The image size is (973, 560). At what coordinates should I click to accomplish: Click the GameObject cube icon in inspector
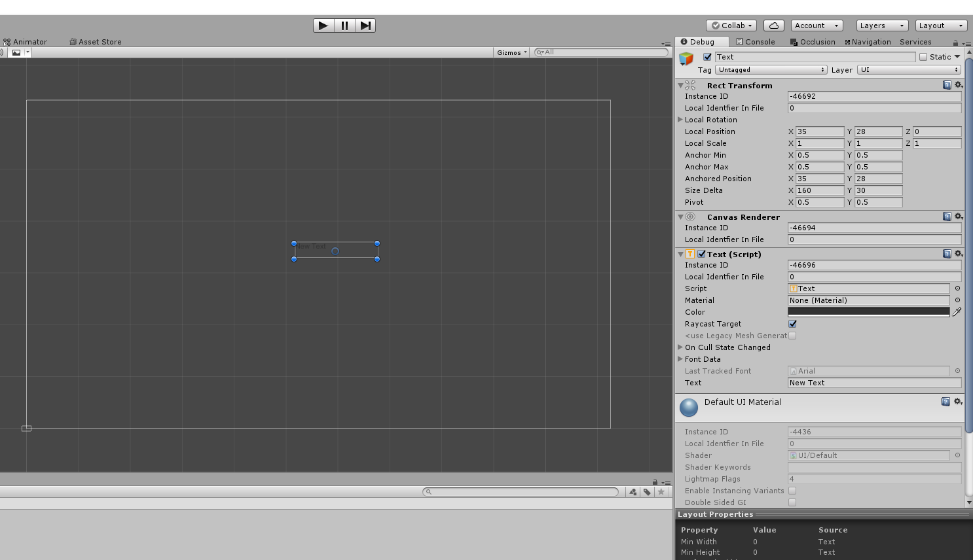click(686, 59)
